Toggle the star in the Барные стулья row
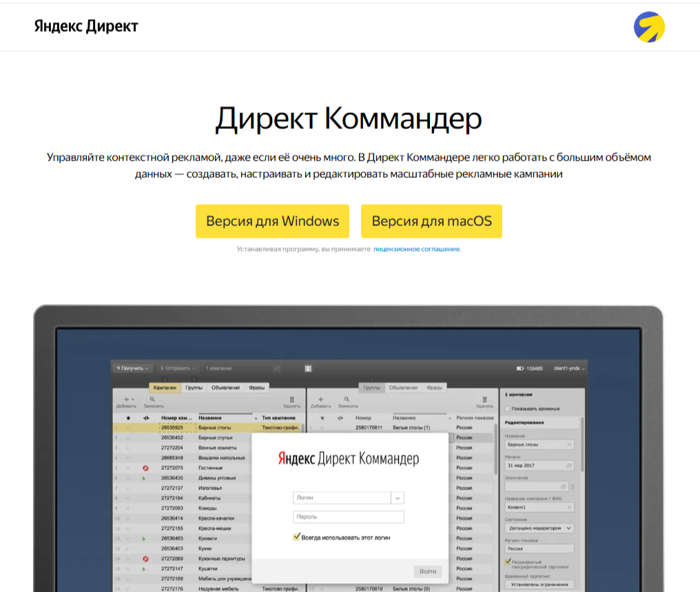Image resolution: width=700 pixels, height=592 pixels. point(128,438)
